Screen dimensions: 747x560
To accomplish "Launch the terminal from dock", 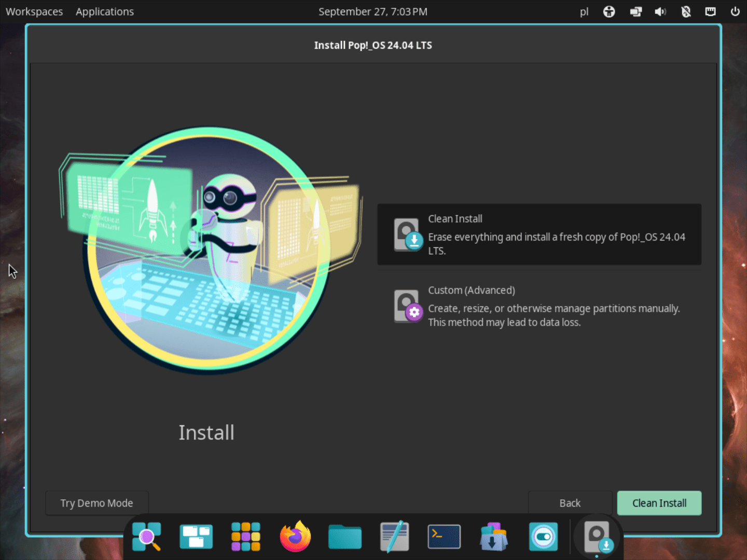I will (444, 537).
